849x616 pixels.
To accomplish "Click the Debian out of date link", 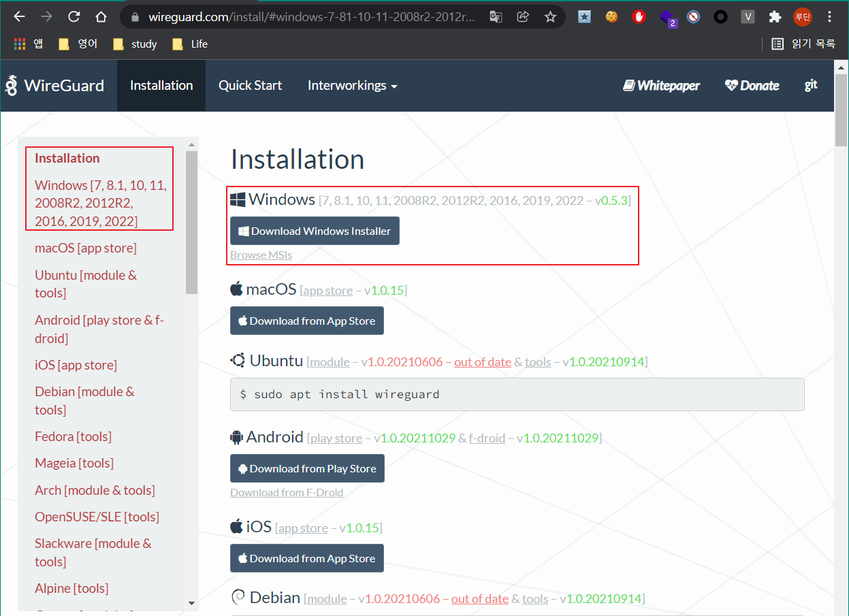I will click(x=480, y=599).
